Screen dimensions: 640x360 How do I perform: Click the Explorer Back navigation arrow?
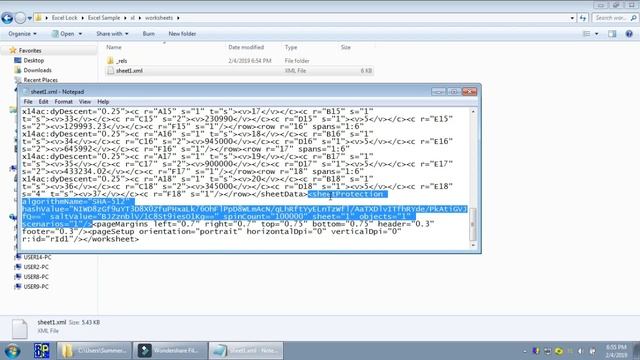[x=7, y=18]
